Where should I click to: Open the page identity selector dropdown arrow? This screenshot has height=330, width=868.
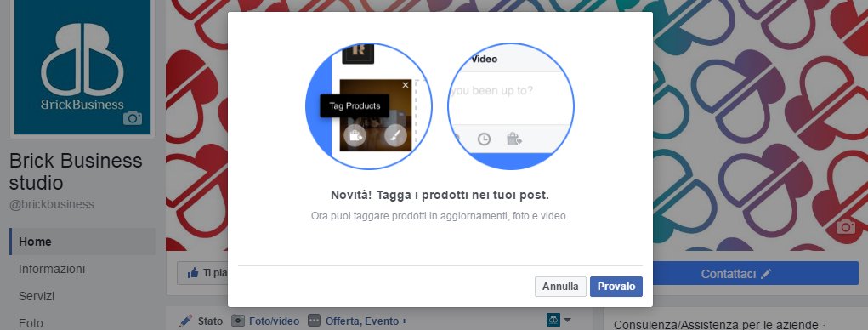[567, 320]
